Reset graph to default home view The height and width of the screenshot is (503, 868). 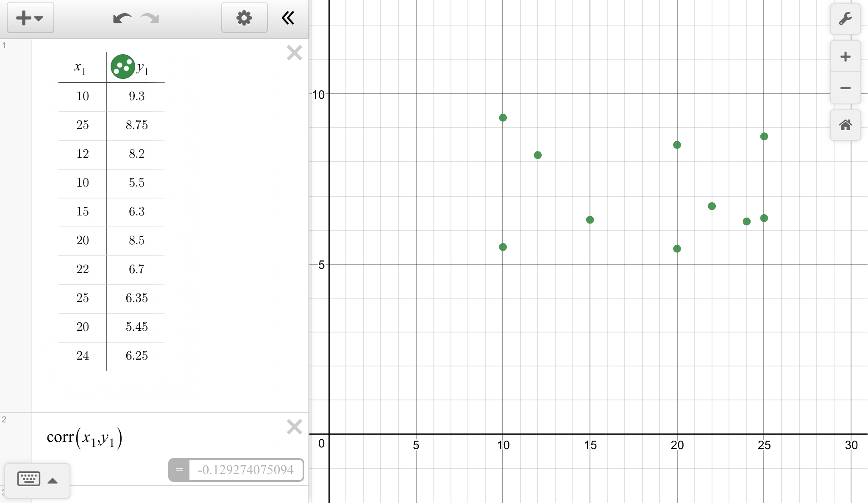coord(845,125)
